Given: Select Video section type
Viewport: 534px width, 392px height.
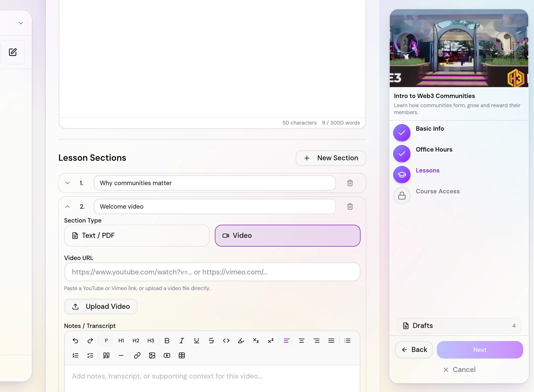Looking at the screenshot, I should [x=287, y=235].
